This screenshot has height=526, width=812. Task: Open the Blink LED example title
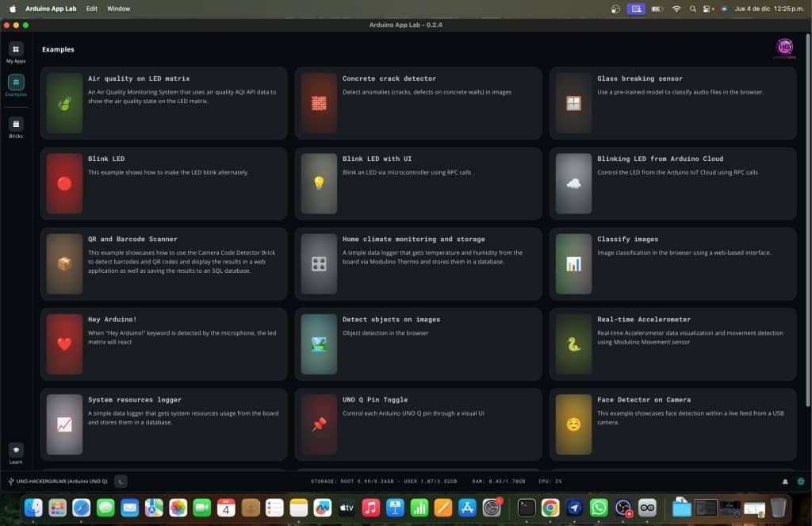[x=106, y=159]
